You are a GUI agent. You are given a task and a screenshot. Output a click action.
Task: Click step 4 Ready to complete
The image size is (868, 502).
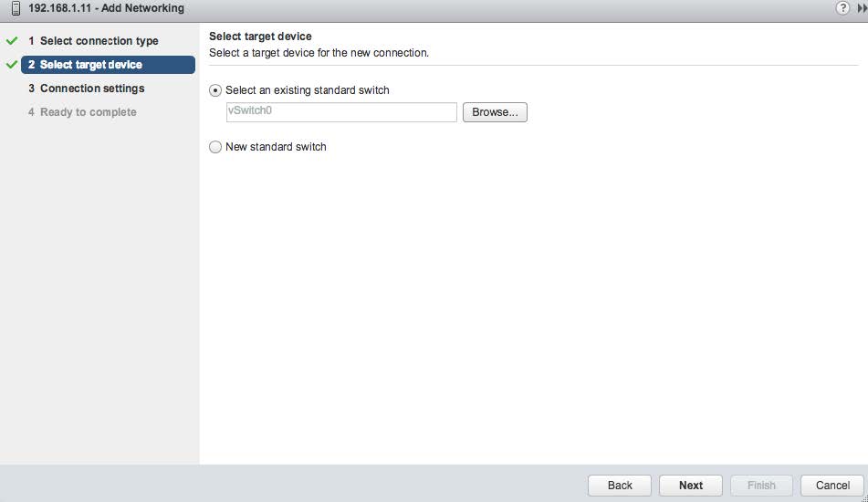pos(88,112)
